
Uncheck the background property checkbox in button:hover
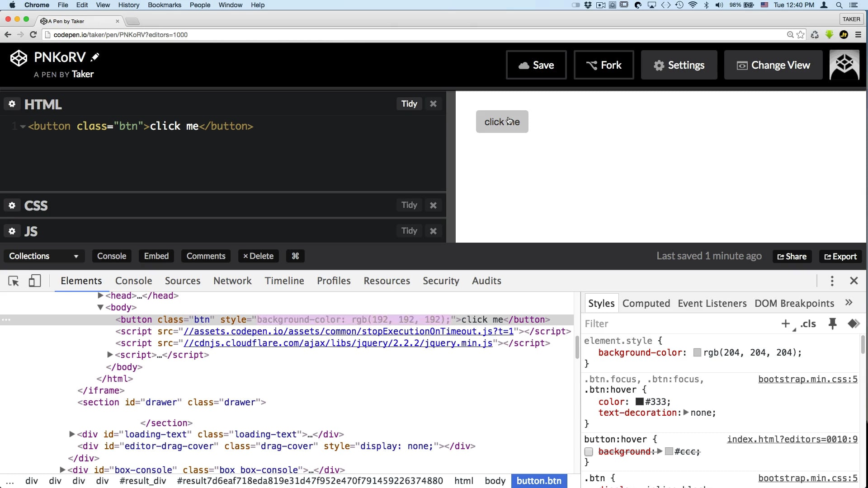click(x=589, y=451)
